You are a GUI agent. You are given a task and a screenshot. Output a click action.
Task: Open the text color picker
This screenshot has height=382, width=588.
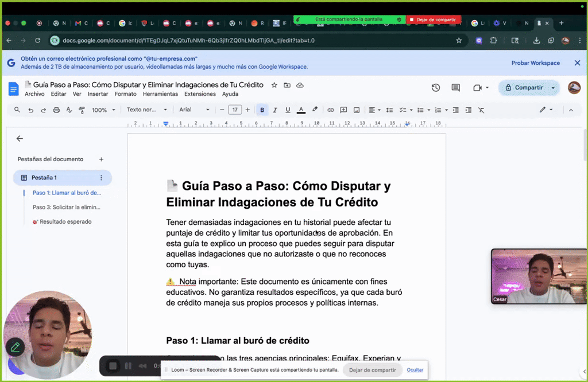pos(301,110)
